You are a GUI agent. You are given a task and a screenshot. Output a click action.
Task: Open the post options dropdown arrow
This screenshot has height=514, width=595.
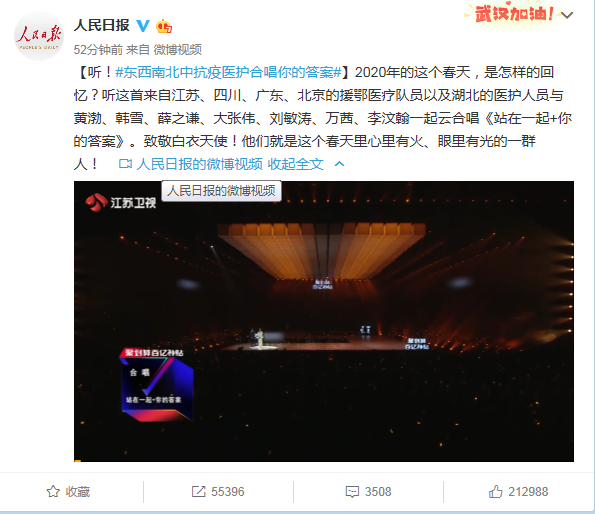[567, 15]
